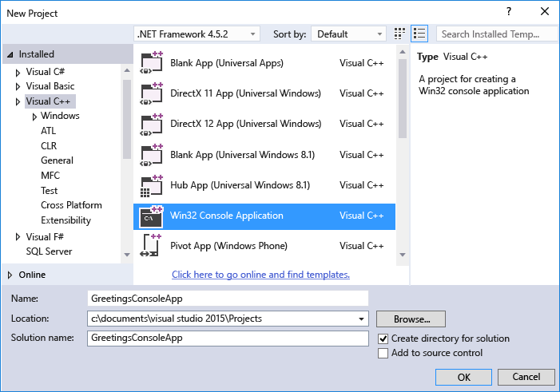Expand the Visual Basic node
Image resolution: width=560 pixels, height=392 pixels.
[18, 87]
